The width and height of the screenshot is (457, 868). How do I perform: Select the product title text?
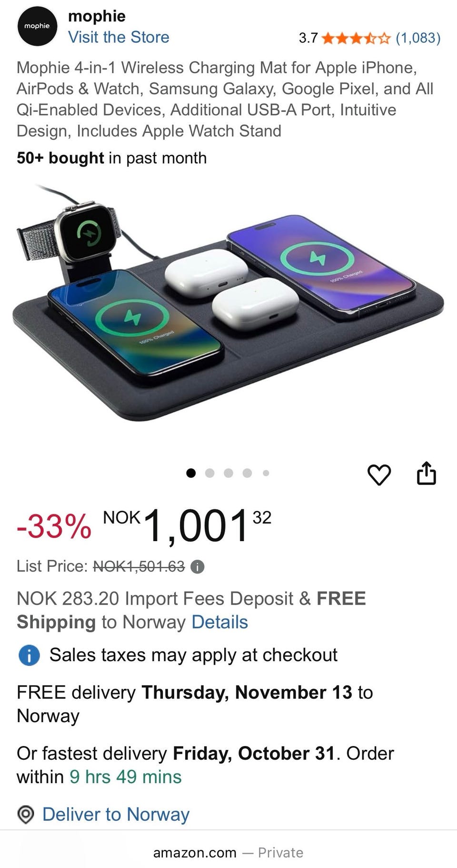[225, 99]
